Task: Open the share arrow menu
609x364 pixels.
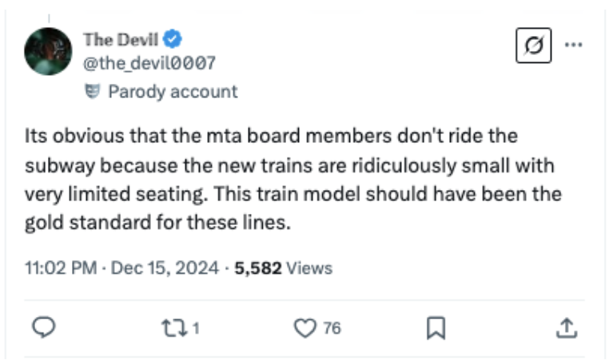Action: tap(566, 326)
